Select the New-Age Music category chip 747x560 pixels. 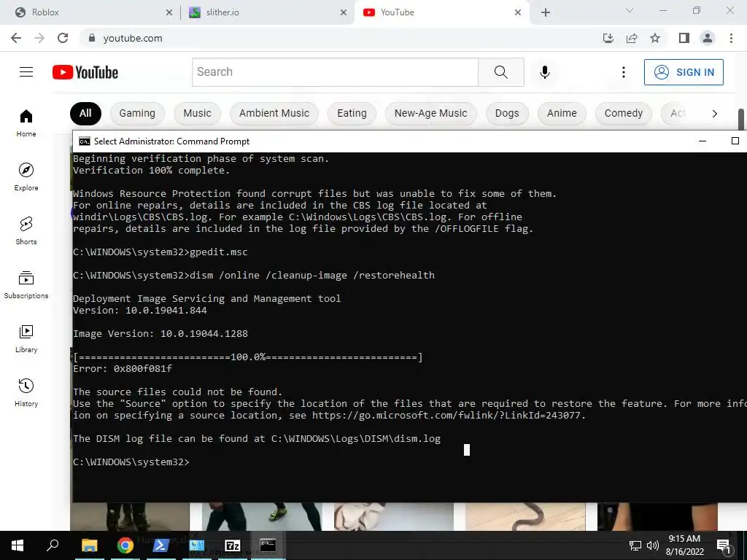point(430,113)
